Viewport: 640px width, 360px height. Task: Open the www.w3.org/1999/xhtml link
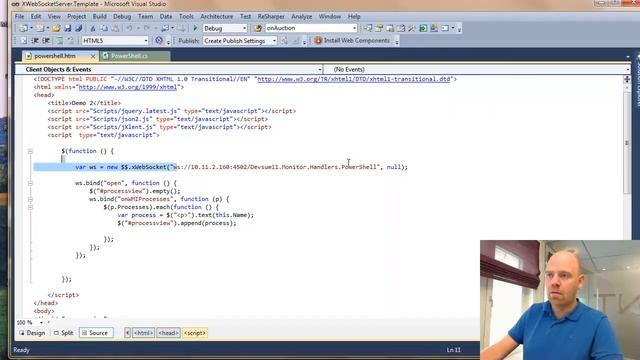(128, 87)
